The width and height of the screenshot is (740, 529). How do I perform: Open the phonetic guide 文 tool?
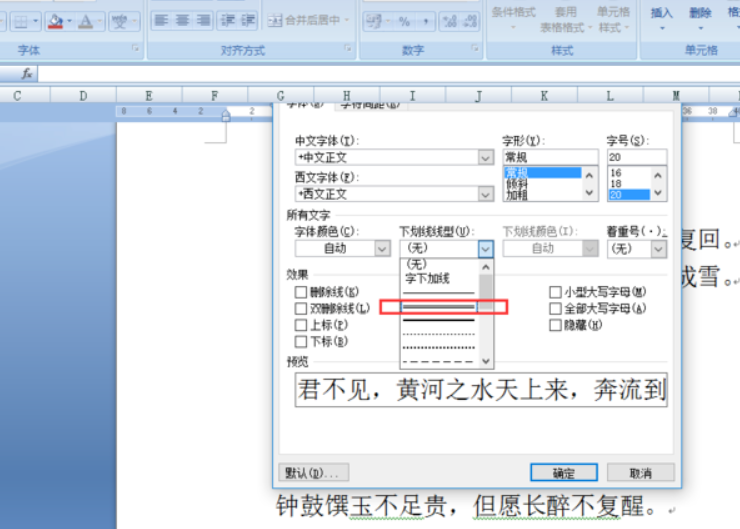pyautogui.click(x=119, y=21)
